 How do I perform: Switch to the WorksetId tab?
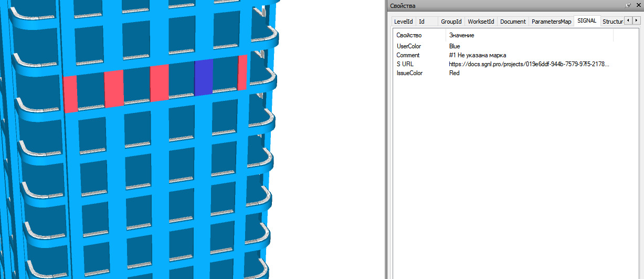click(x=481, y=22)
